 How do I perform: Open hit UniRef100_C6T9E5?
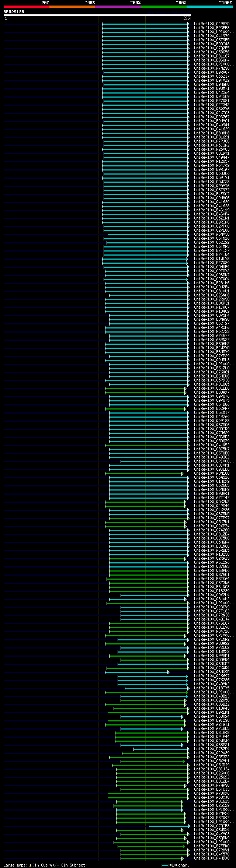[x=212, y=40]
